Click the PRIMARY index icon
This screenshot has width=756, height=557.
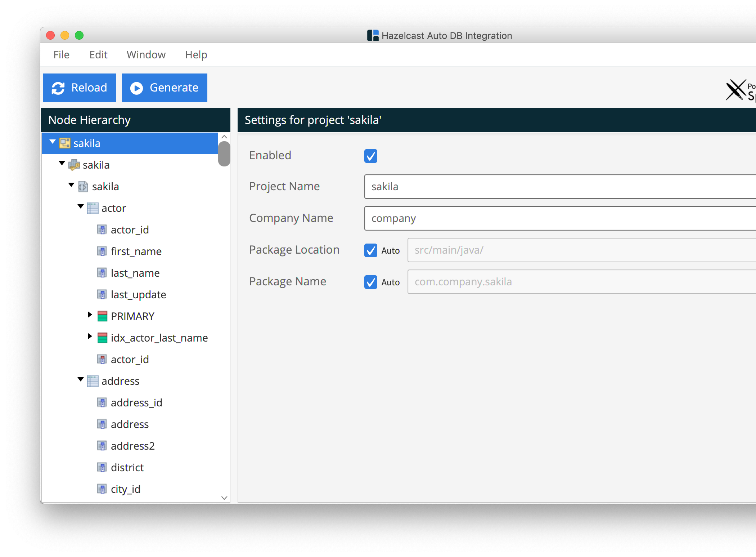pos(103,316)
